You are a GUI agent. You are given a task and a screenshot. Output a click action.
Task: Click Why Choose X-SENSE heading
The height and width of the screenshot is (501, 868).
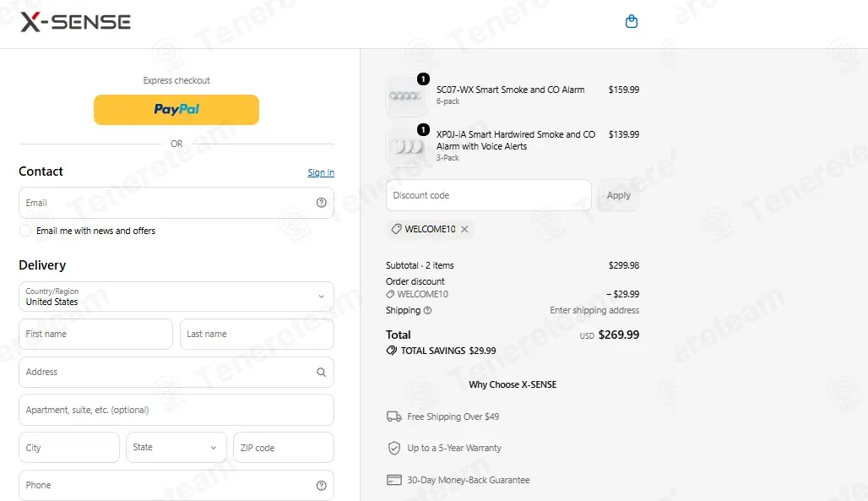[x=513, y=384]
